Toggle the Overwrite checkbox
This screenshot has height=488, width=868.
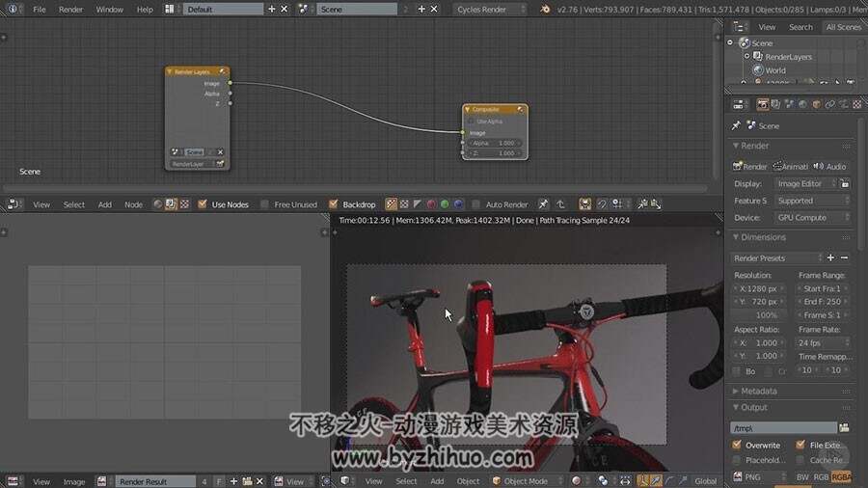pyautogui.click(x=737, y=445)
